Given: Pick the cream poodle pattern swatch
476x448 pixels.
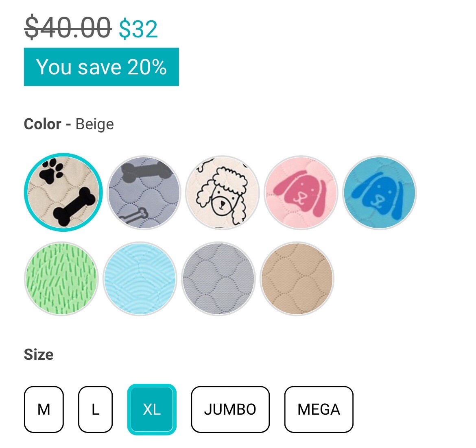Looking at the screenshot, I should click(223, 193).
